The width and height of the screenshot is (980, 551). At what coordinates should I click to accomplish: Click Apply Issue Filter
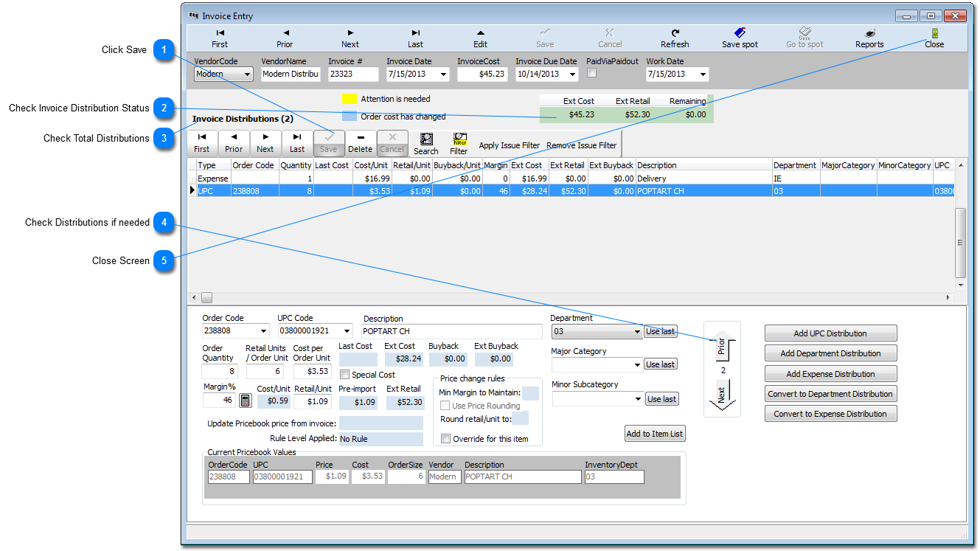pyautogui.click(x=509, y=145)
